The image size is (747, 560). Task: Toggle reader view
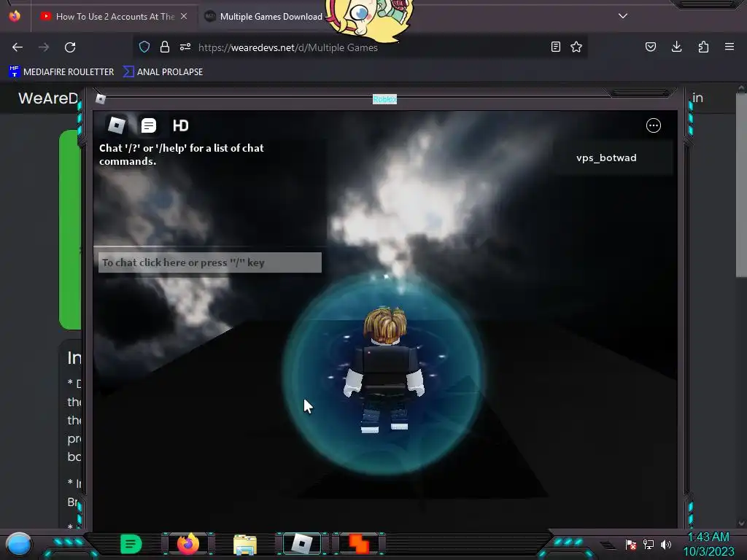click(555, 47)
